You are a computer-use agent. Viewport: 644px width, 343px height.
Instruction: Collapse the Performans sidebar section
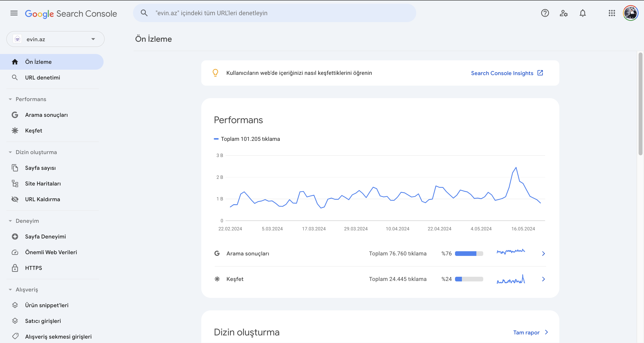point(10,99)
